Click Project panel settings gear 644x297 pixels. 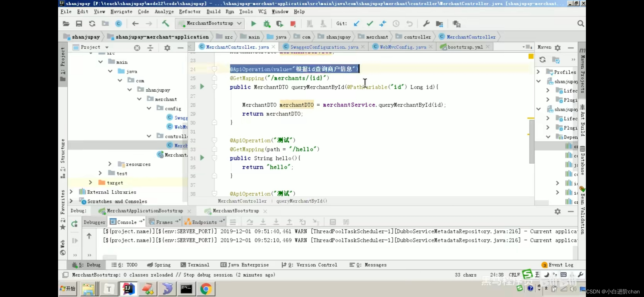coord(167,48)
